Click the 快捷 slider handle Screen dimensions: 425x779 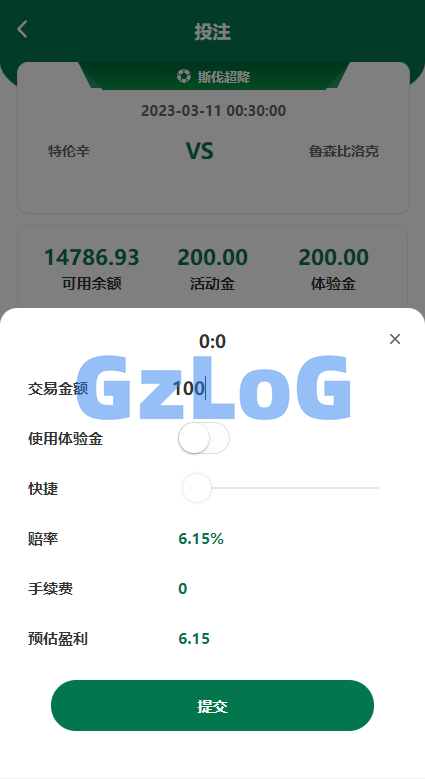[197, 488]
